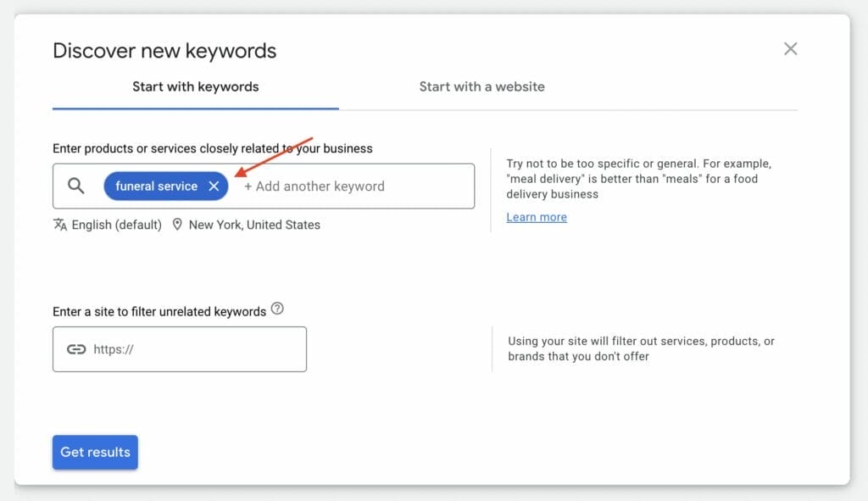
Task: Click the search magnifier icon
Action: (75, 186)
